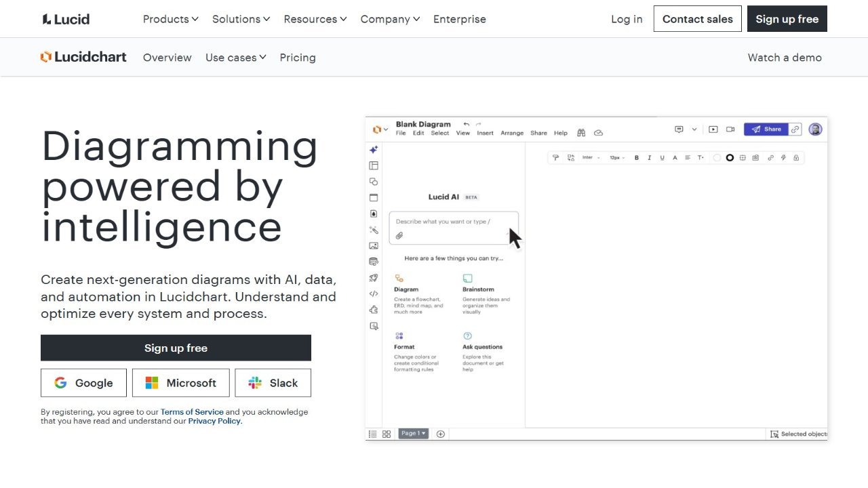Open the comments speech-bubble icon

pyautogui.click(x=679, y=129)
